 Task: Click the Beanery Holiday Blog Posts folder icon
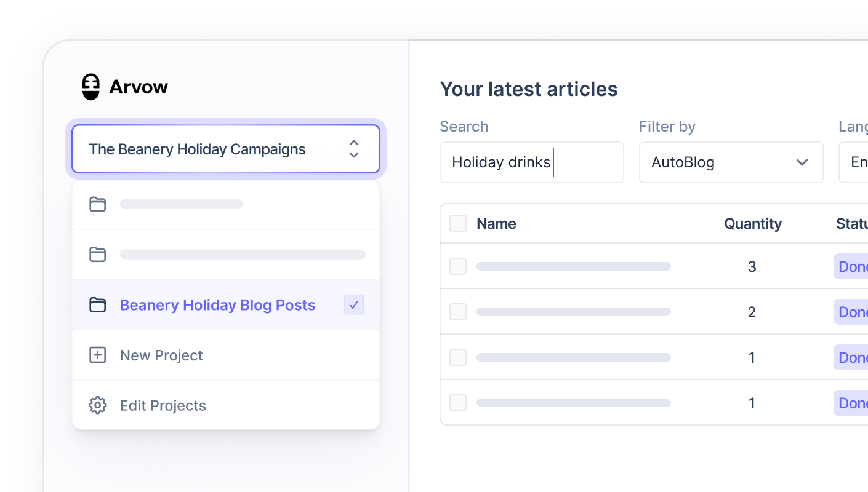click(x=97, y=305)
